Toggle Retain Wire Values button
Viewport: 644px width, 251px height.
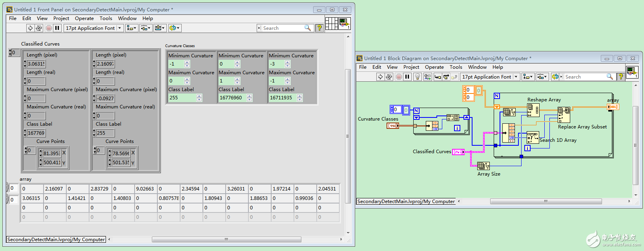[428, 77]
